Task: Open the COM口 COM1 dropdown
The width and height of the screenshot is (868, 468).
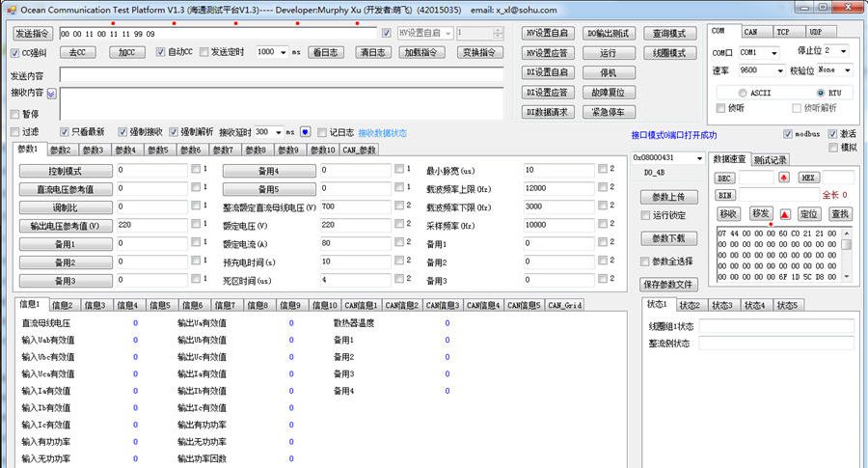Action: point(774,53)
